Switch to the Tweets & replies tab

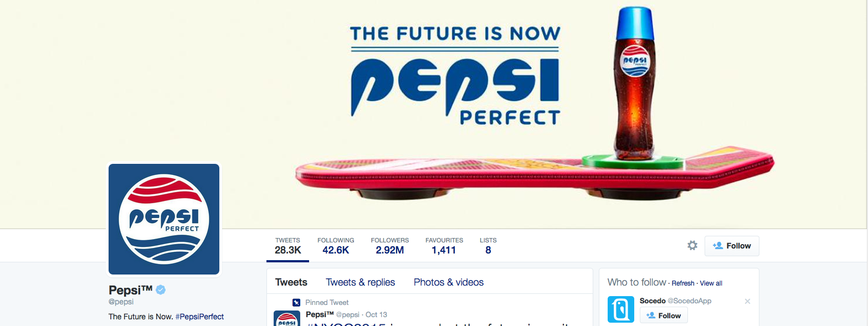pyautogui.click(x=360, y=282)
